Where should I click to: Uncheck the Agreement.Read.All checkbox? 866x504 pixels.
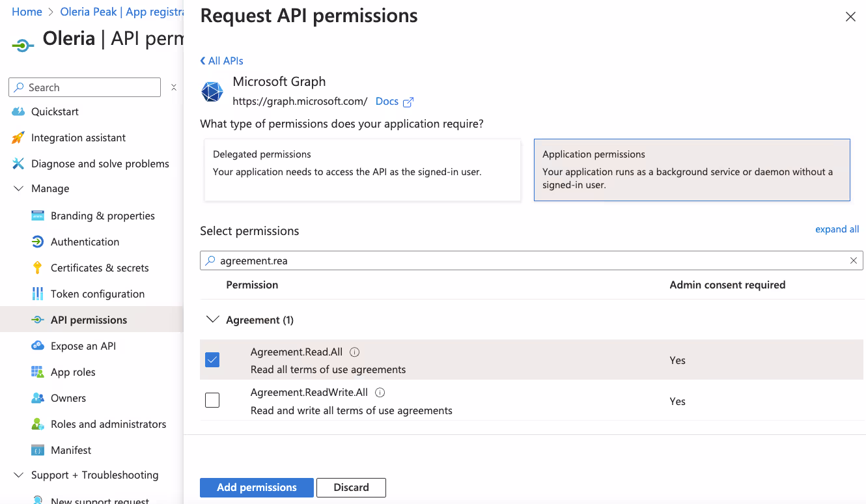pyautogui.click(x=212, y=359)
